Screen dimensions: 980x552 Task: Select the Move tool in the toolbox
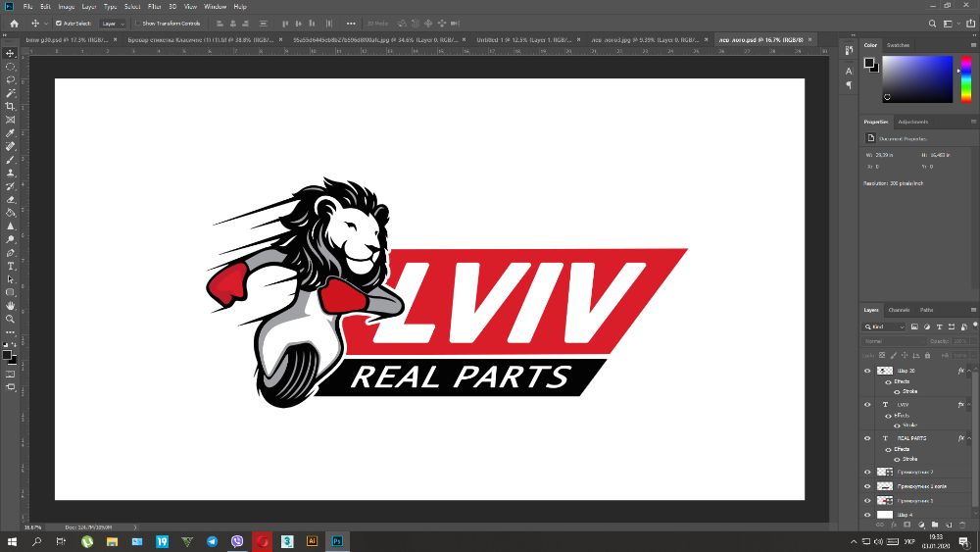coord(10,53)
